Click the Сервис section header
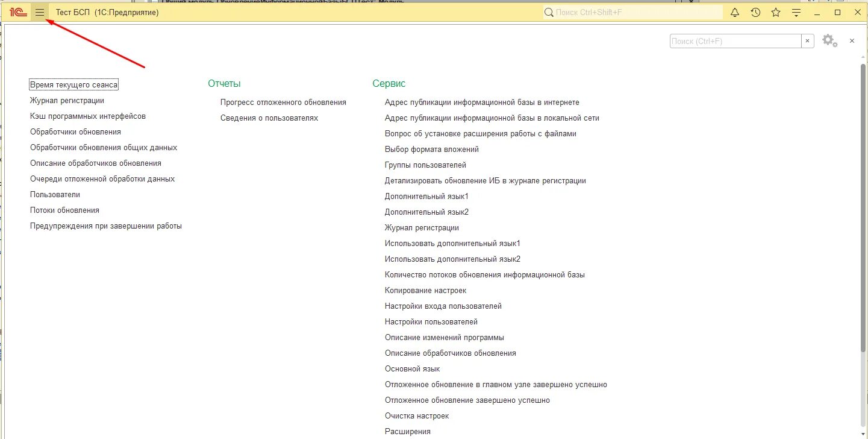This screenshot has width=868, height=439. click(389, 84)
